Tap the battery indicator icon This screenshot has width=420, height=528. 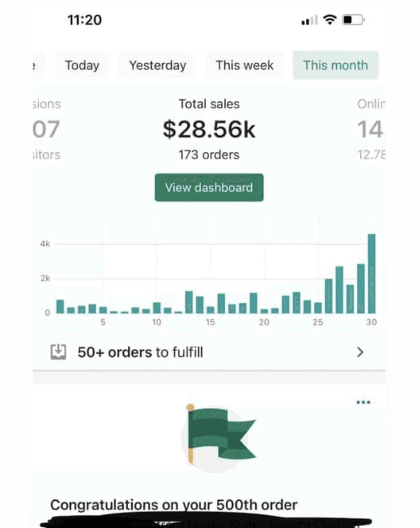[x=353, y=20]
